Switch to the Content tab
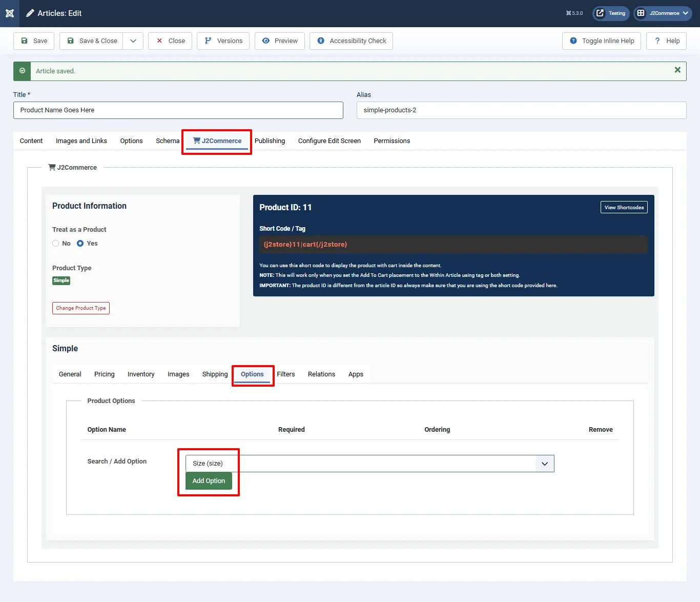 31,141
